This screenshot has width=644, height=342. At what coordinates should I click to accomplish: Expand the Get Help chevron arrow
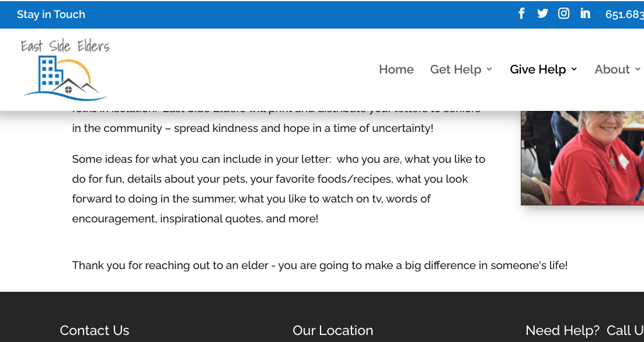click(489, 69)
